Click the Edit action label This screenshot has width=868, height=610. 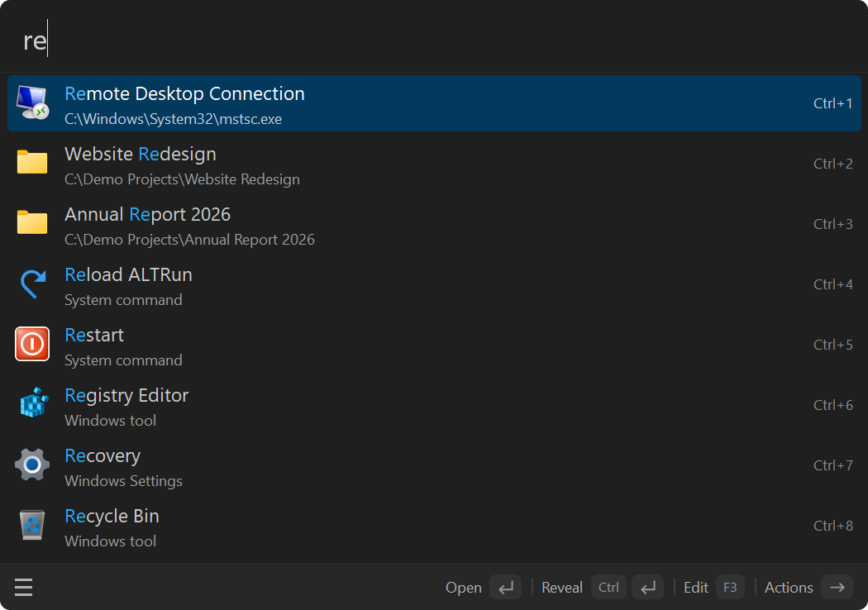[696, 588]
